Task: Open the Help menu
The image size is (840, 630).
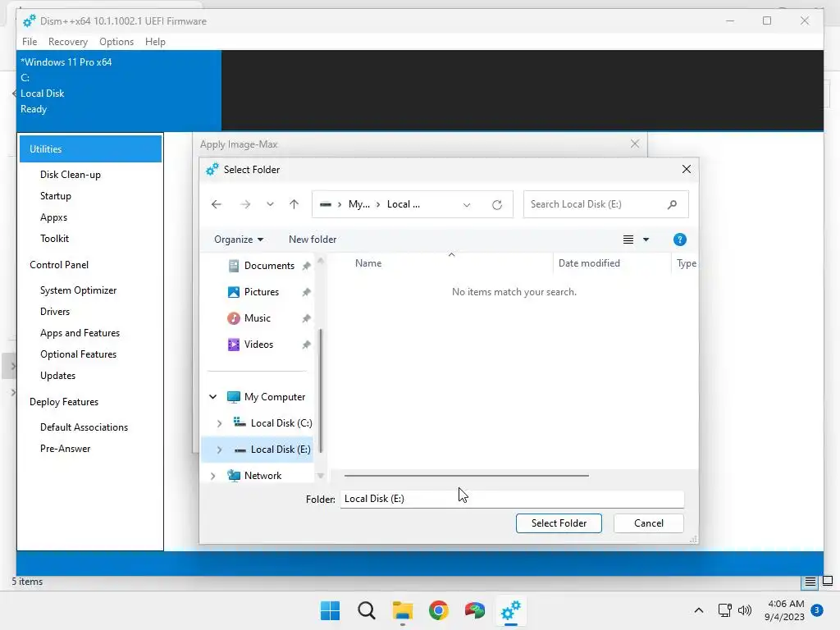Action: tap(155, 42)
